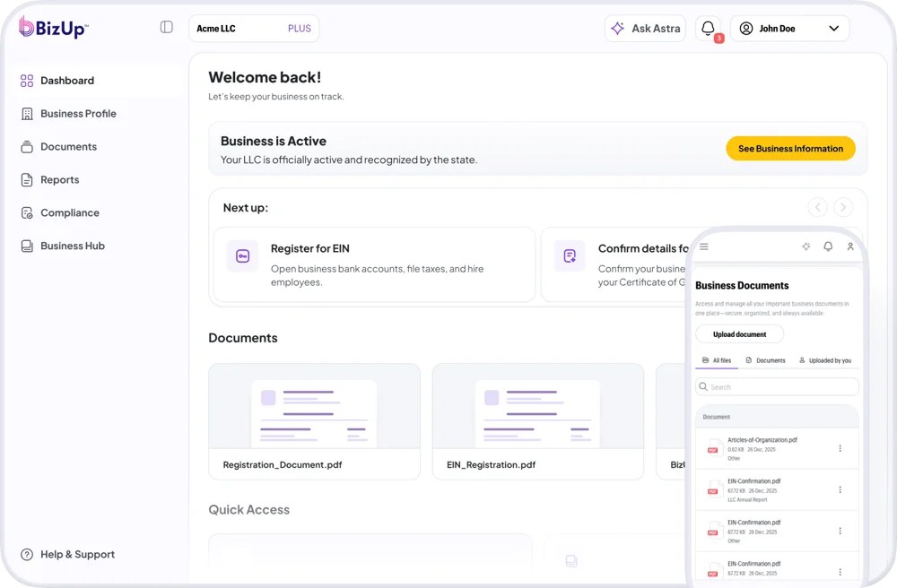Open Business Profile from the sidebar
Screen dimensions: 897x588
(x=69, y=114)
